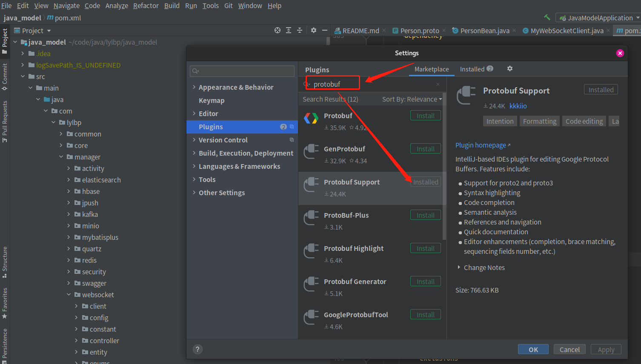Screen dimensions: 641x364
Task: Open the Sort By Relevance dropdown
Action: (x=412, y=99)
